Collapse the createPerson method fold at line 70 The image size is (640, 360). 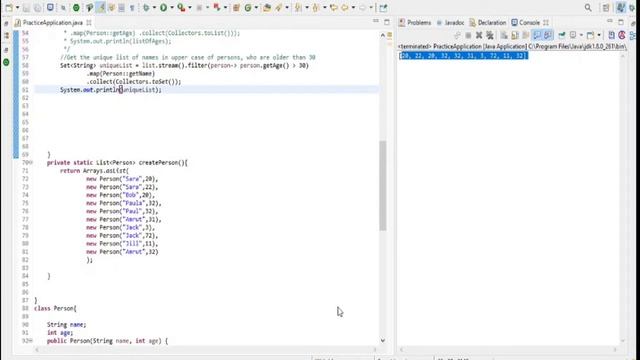point(31,163)
